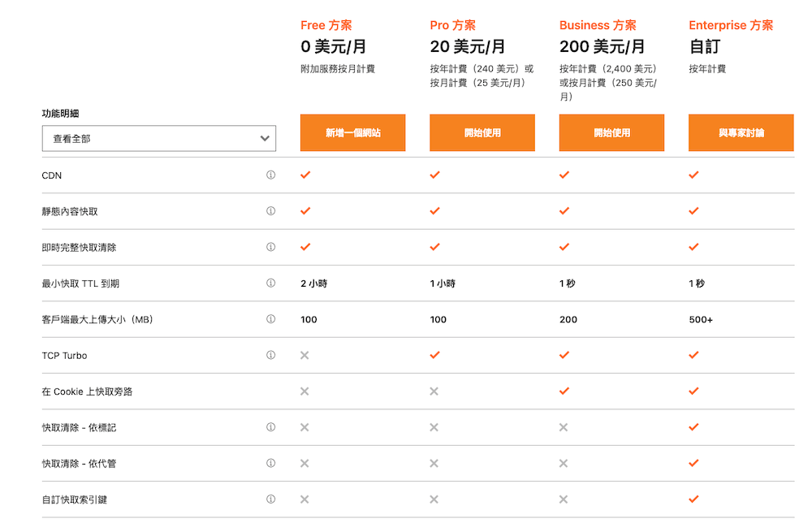The height and width of the screenshot is (523, 812).
Task: Click the Pro 方案 heading
Action: (x=452, y=25)
